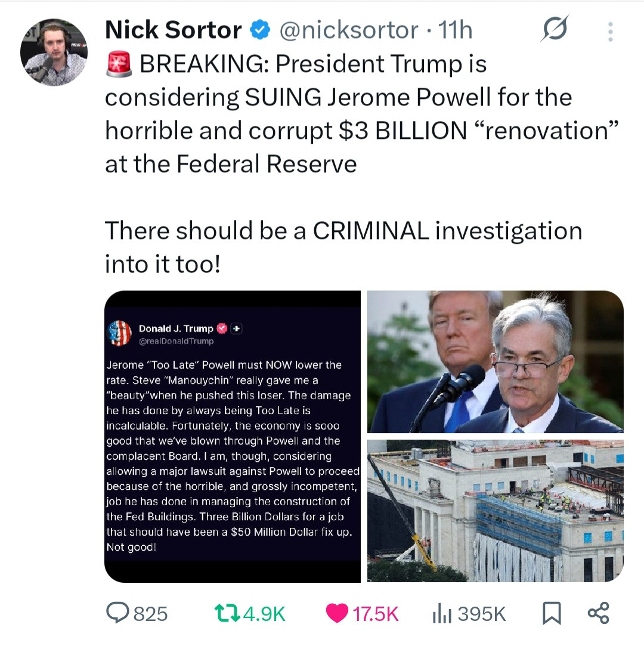
Task: Open the 11h timestamp link
Action: [455, 30]
